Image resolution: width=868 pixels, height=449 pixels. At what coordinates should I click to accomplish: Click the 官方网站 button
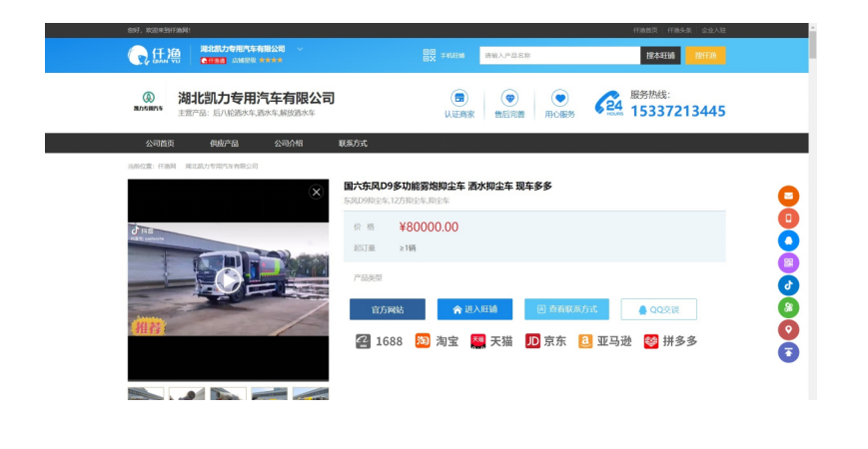click(x=388, y=309)
